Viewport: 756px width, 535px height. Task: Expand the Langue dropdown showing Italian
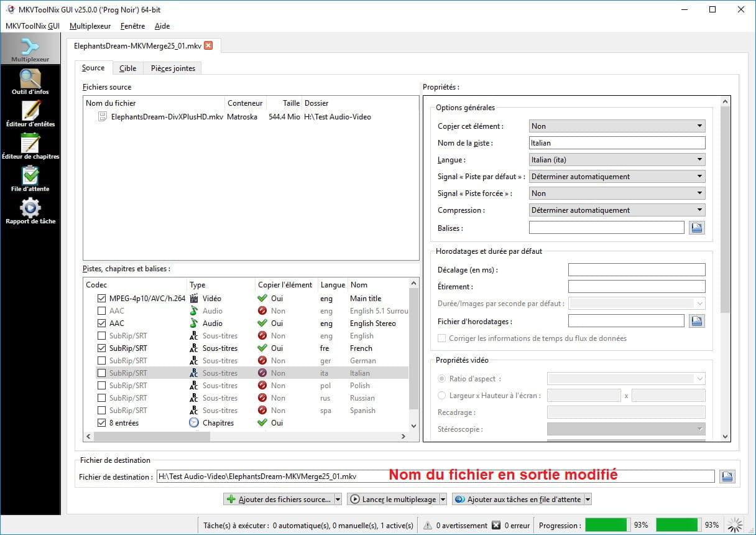[617, 160]
